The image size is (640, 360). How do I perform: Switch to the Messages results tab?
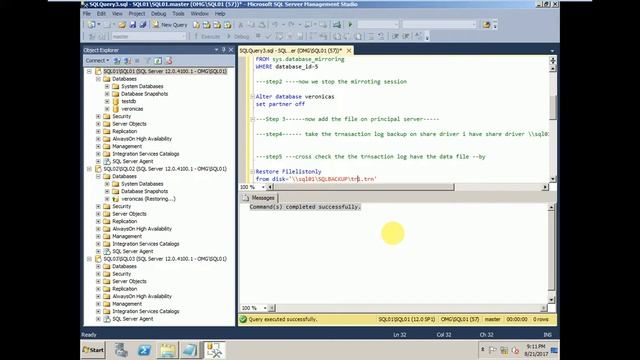tap(259, 198)
